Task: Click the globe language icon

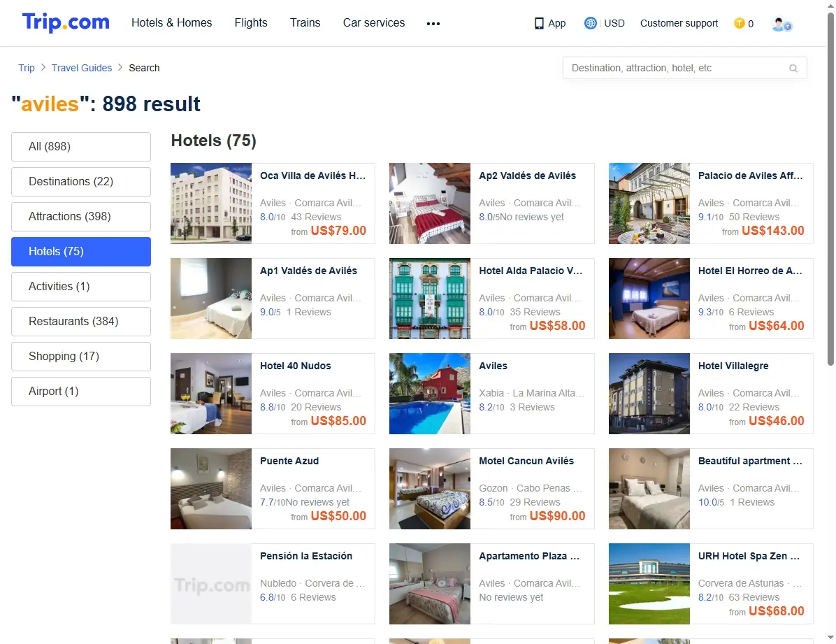Action: pos(590,24)
